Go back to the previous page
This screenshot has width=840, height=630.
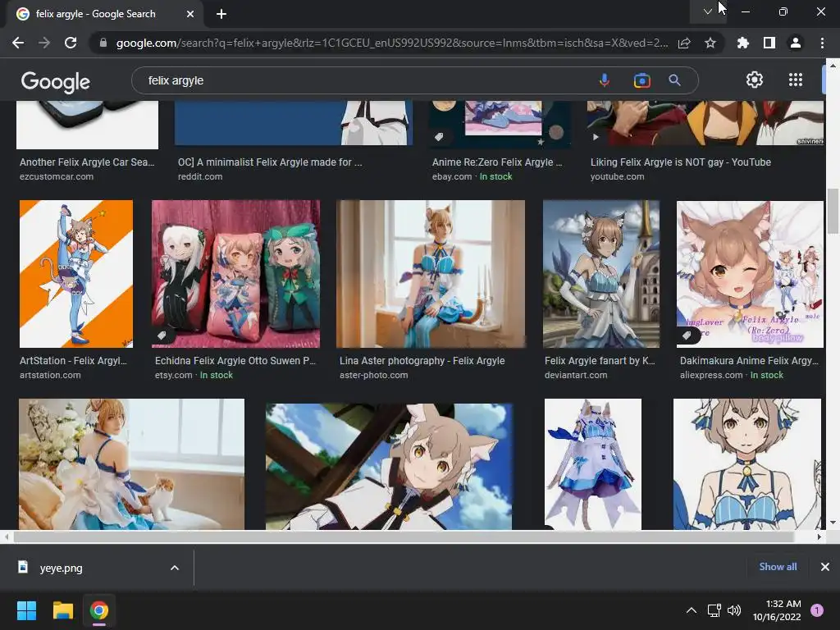coord(18,43)
